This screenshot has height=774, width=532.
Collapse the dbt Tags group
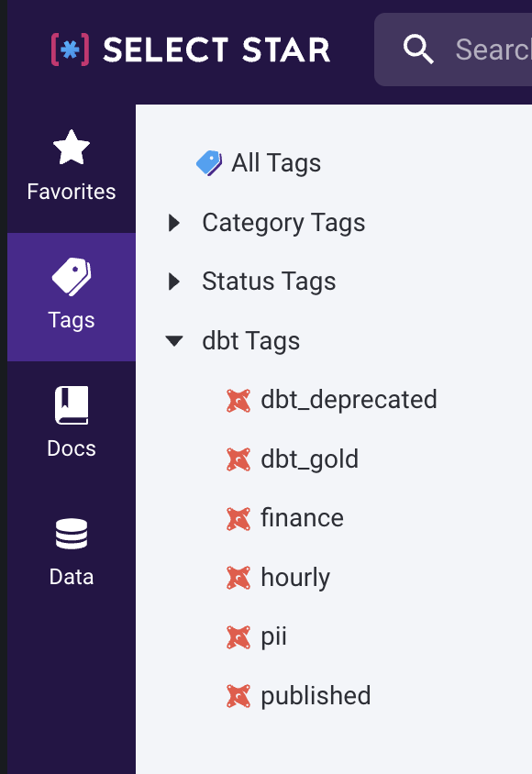point(174,341)
